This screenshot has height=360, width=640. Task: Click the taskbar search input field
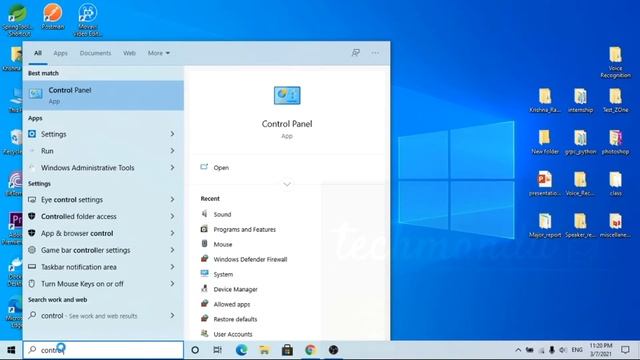[103, 350]
